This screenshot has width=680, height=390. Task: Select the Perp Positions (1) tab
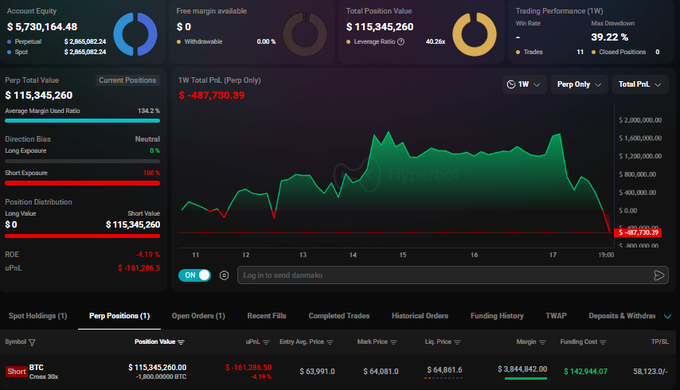tap(119, 316)
